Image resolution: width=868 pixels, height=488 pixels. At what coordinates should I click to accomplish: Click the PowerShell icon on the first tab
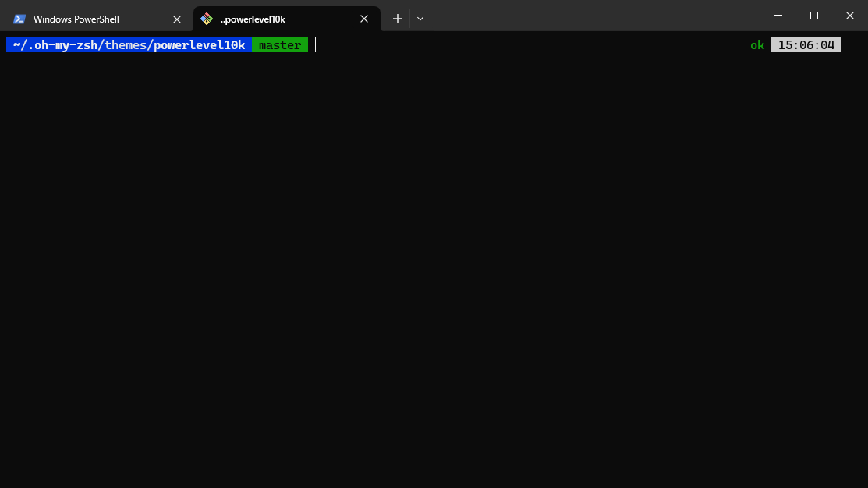point(19,19)
